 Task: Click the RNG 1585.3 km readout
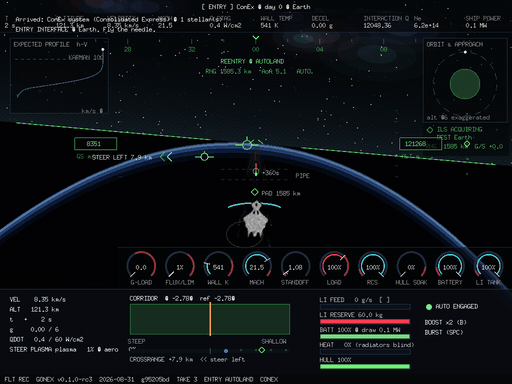228,71
